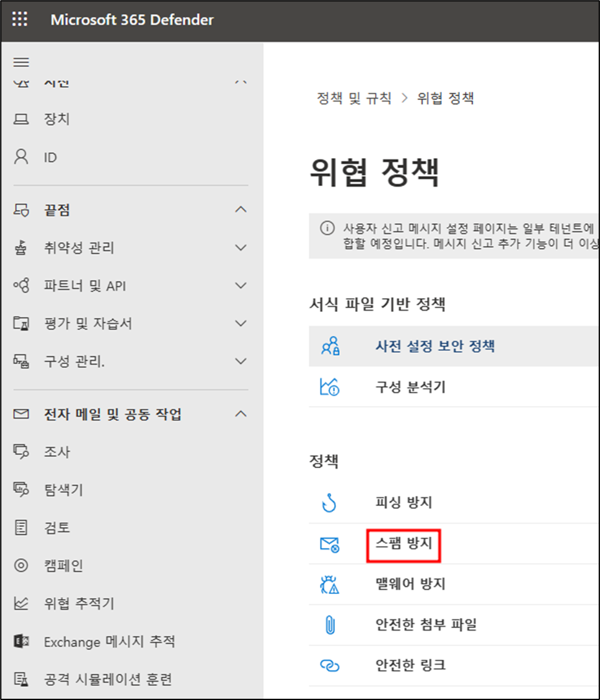Open the 사전 설정 보안 정책 link
Image resolution: width=600 pixels, height=700 pixels.
pyautogui.click(x=435, y=346)
